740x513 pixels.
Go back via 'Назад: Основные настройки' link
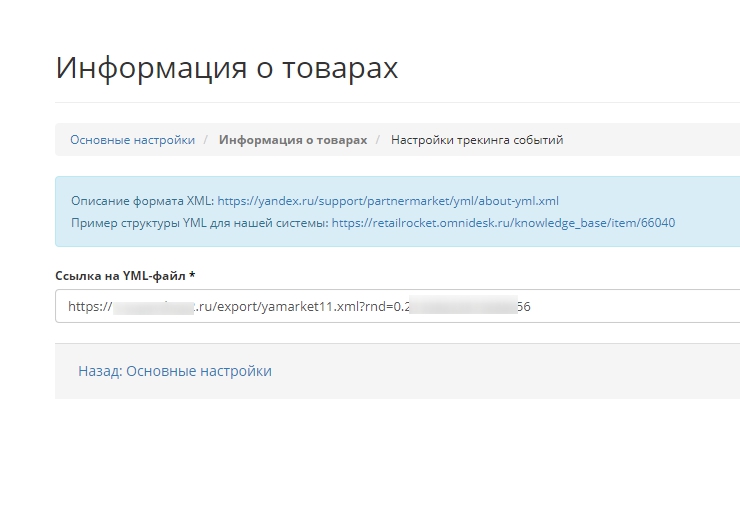(175, 371)
